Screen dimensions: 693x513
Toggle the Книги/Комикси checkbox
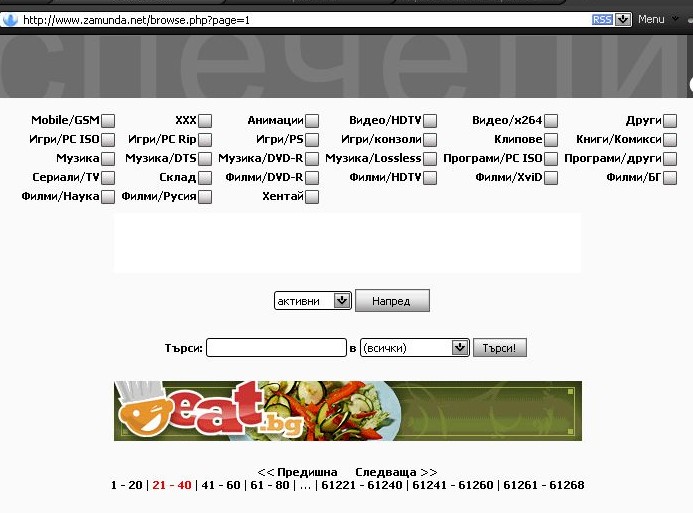tap(670, 140)
